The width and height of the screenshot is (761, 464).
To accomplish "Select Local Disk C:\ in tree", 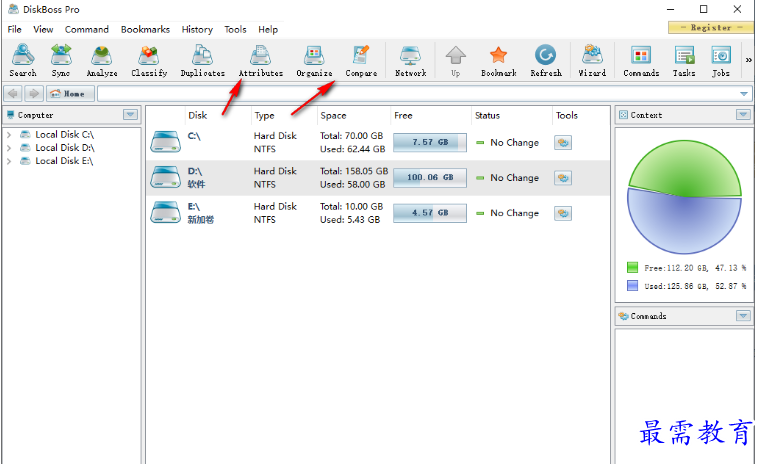I will tap(64, 134).
